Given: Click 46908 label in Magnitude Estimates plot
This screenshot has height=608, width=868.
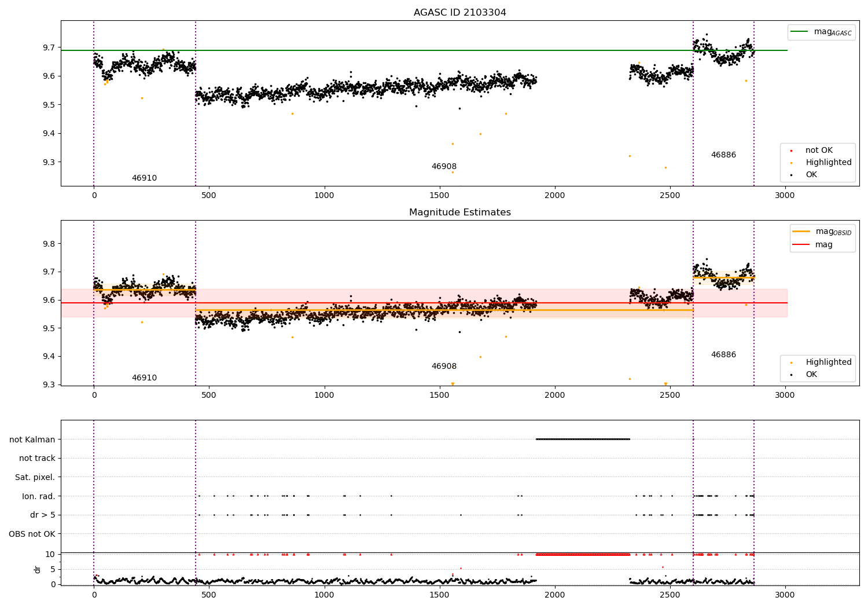Looking at the screenshot, I should pos(444,367).
